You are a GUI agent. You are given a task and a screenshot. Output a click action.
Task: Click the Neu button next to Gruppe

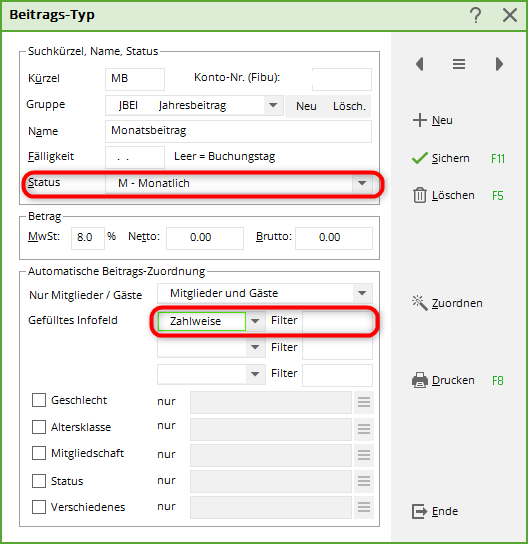(306, 106)
